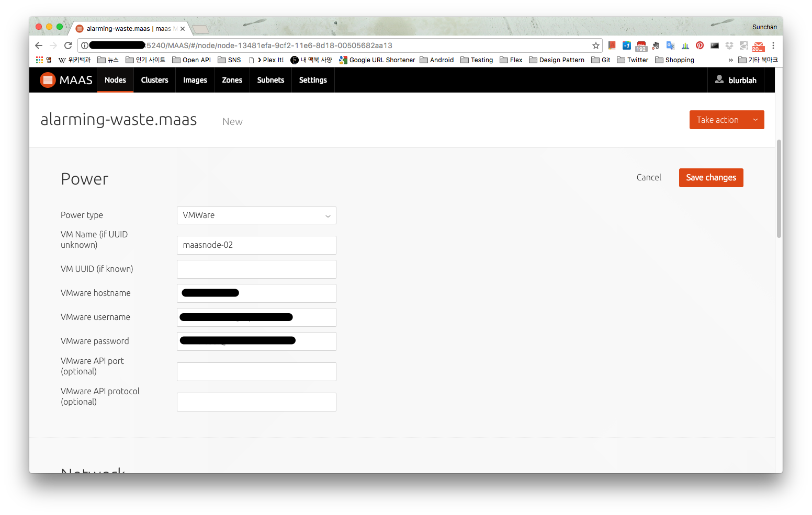Click the MAAS logo icon
The height and width of the screenshot is (515, 812).
(48, 80)
